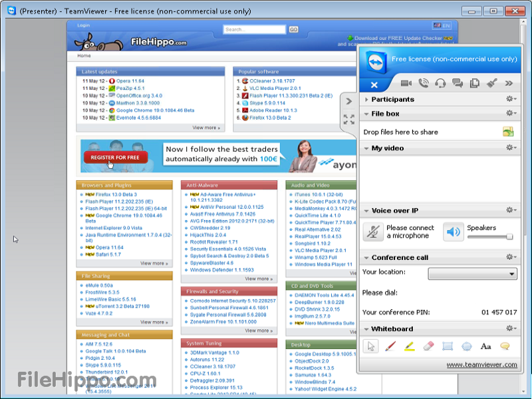Select the whiteboard ellipse tool
This screenshot has width=532, height=399.
click(467, 346)
